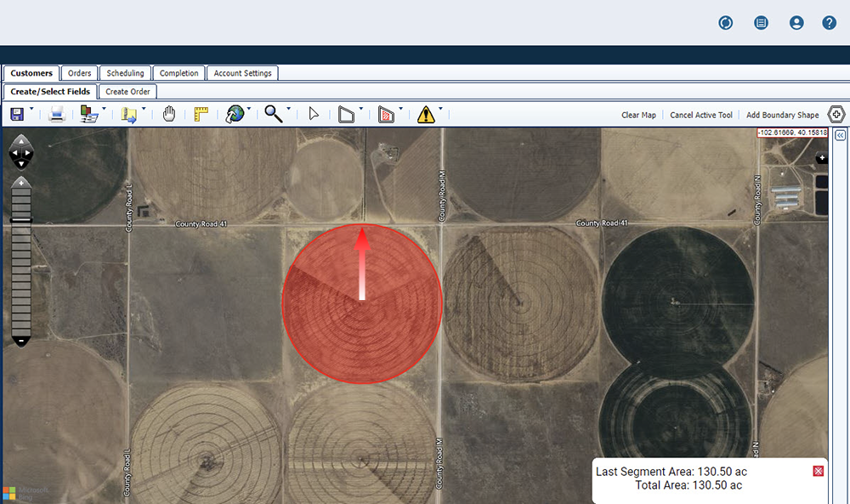
Task: Click Add Boundary Shape
Action: (782, 115)
